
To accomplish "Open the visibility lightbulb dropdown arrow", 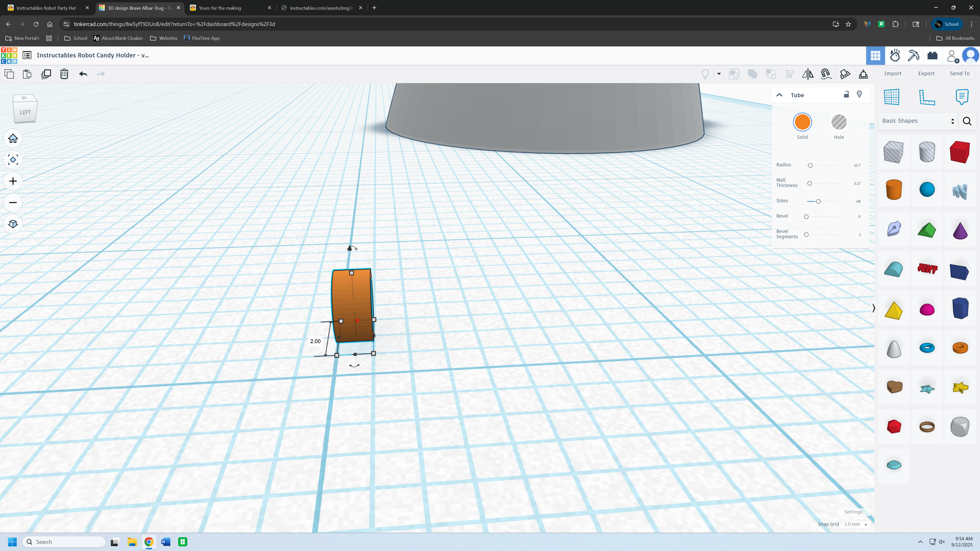I will (719, 74).
